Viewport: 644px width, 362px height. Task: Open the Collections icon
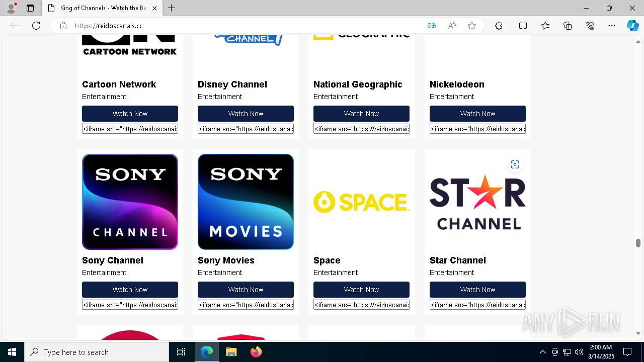click(568, 26)
